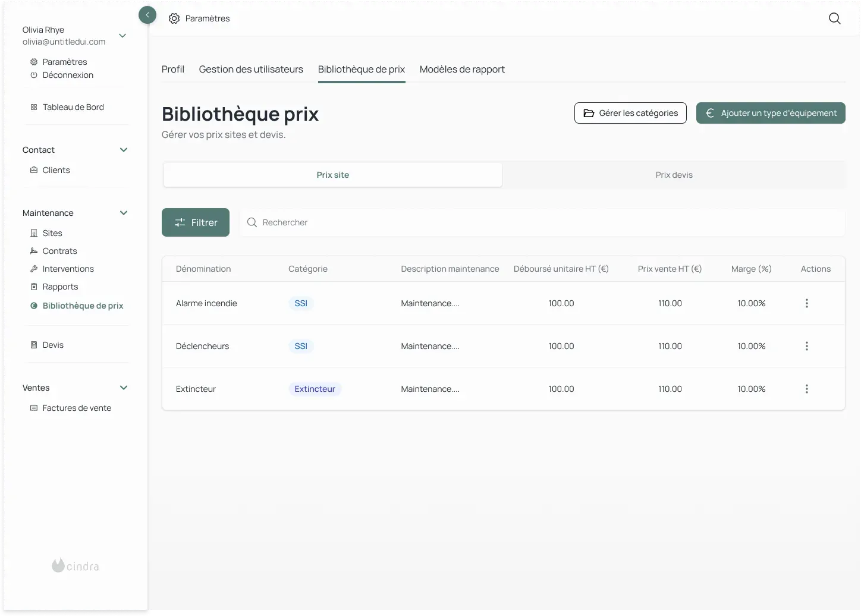Open the Gestion des utilisateurs tab
The image size is (861, 616).
[x=251, y=70]
